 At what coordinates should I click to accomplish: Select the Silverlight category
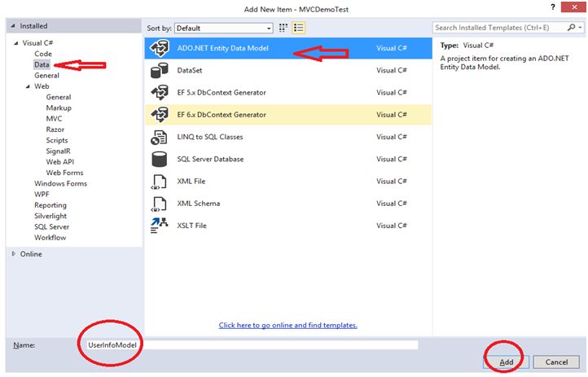point(50,216)
